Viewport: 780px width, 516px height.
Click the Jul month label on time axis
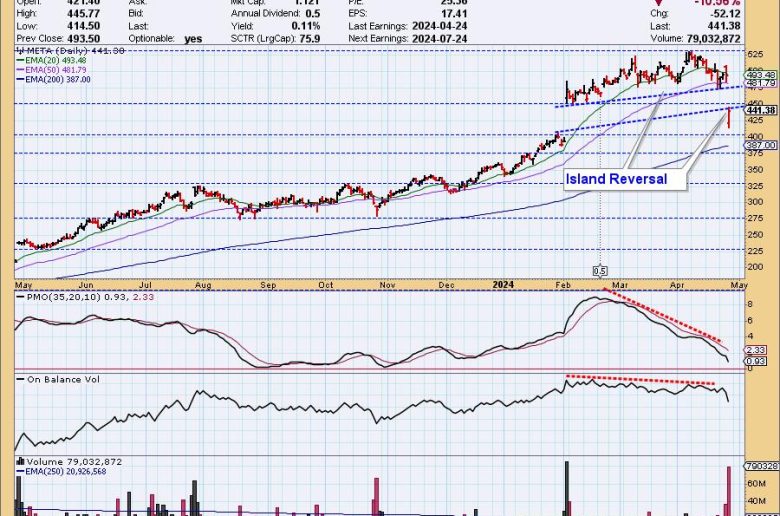click(x=145, y=285)
